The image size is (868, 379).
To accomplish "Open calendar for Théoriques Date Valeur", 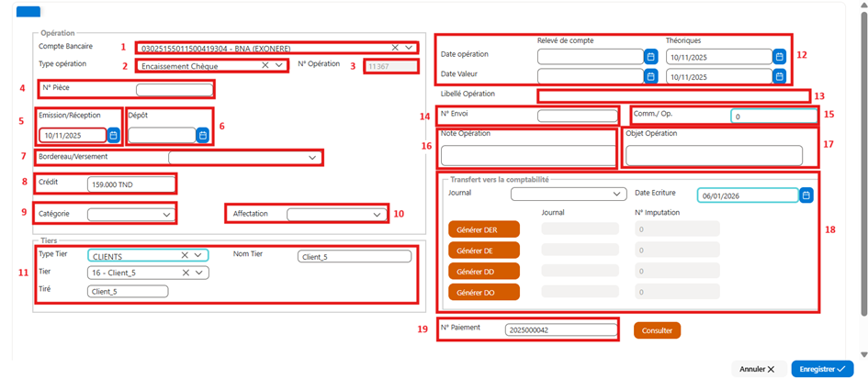I will (x=780, y=76).
